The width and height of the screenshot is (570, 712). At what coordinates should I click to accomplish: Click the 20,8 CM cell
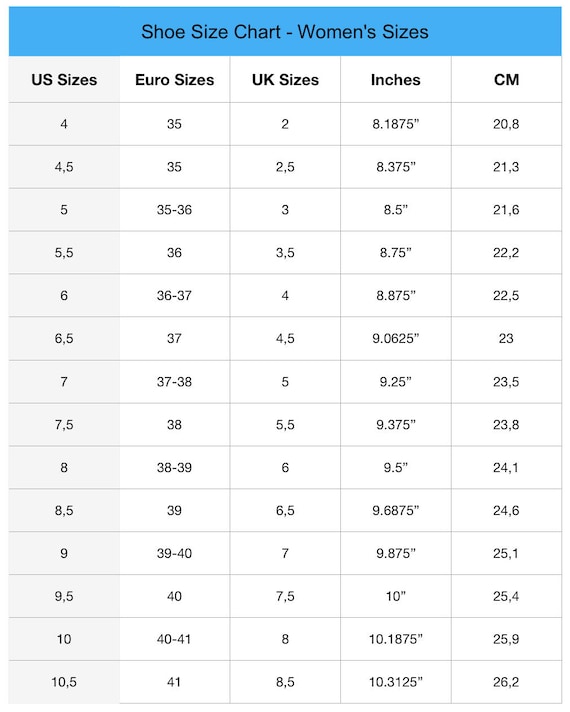pos(506,124)
